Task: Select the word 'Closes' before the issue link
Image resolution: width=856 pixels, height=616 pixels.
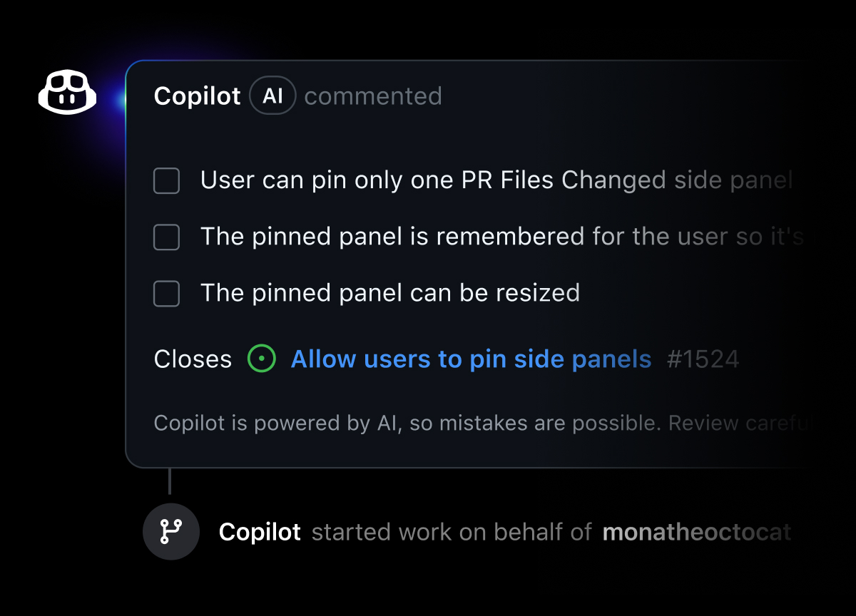Action: [x=192, y=359]
